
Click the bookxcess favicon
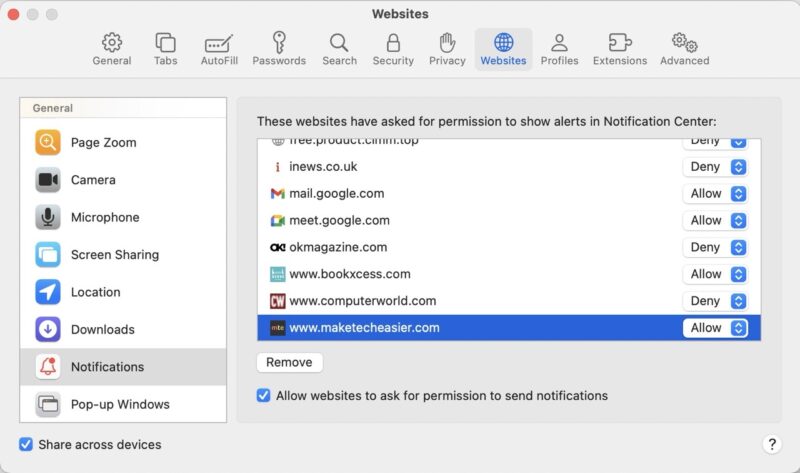[x=277, y=274]
